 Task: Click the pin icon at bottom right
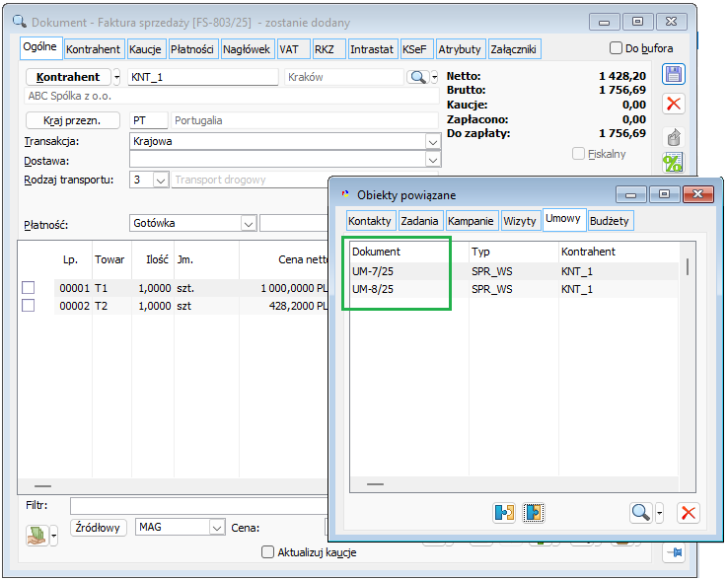click(676, 553)
